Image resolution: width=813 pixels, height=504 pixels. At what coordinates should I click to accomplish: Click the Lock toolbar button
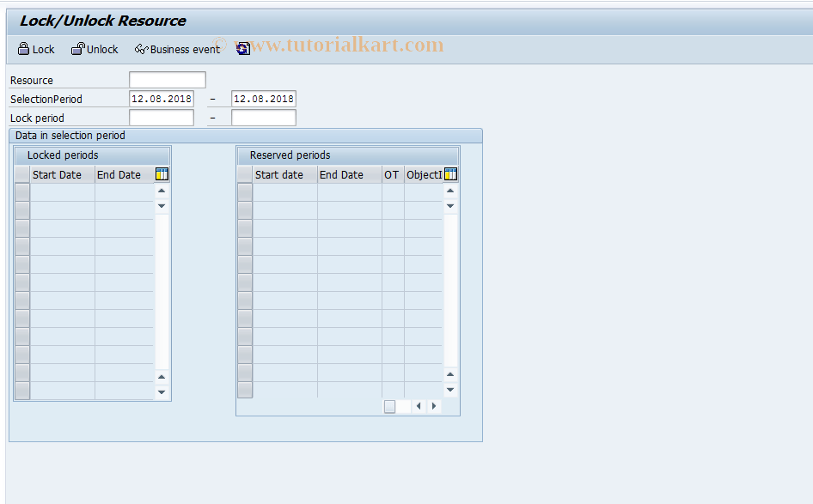(x=35, y=49)
